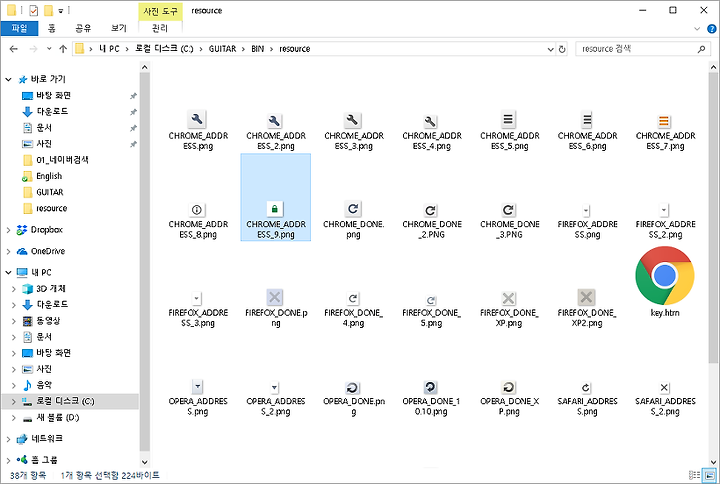The width and height of the screenshot is (720, 484).
Task: Select the OPERA_DONE.png file
Action: (354, 397)
